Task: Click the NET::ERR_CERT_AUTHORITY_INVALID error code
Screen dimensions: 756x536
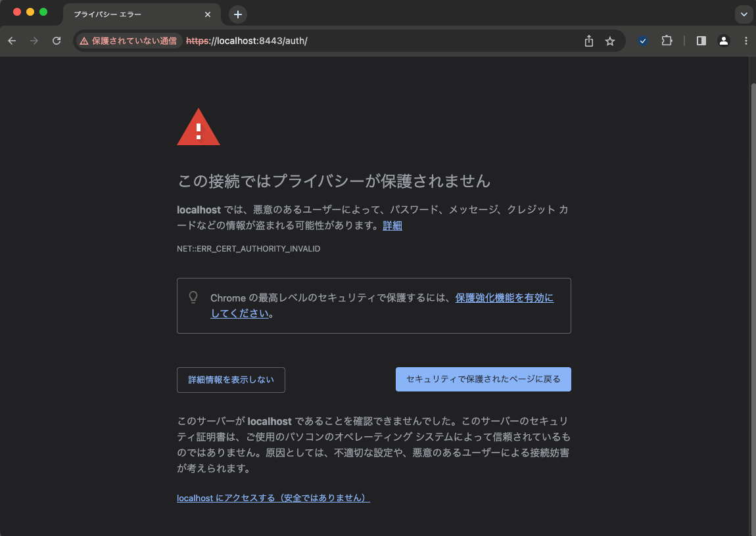Action: coord(248,248)
